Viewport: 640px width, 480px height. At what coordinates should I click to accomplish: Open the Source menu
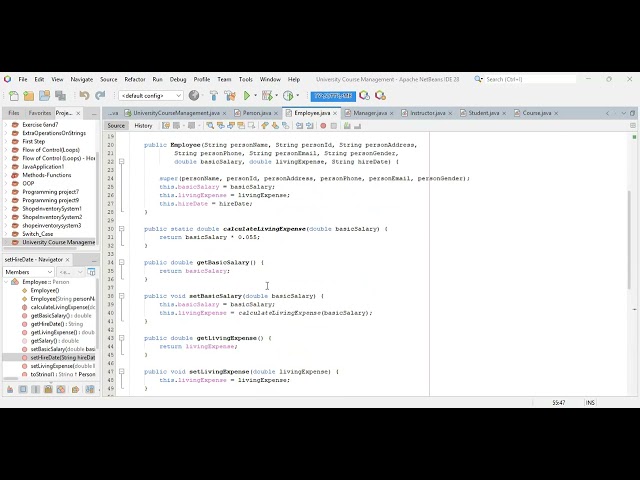[109, 79]
